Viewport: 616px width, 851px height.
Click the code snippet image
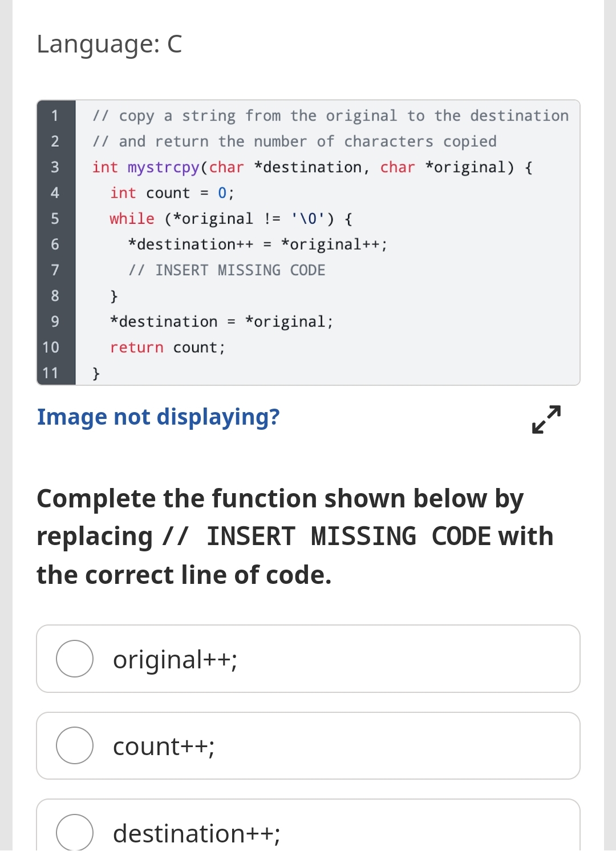click(308, 243)
